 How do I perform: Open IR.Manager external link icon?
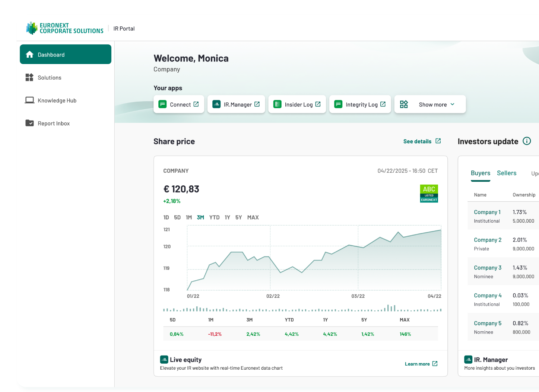[257, 104]
